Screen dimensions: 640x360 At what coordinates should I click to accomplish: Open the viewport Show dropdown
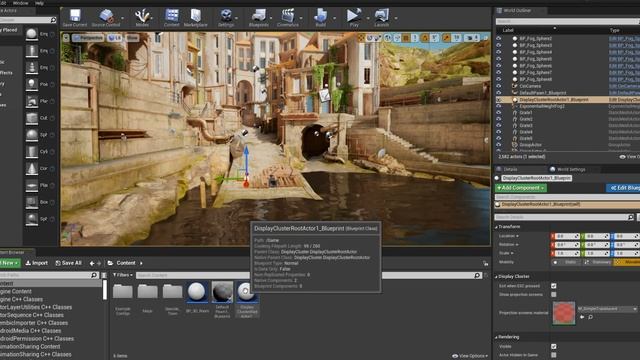(132, 38)
